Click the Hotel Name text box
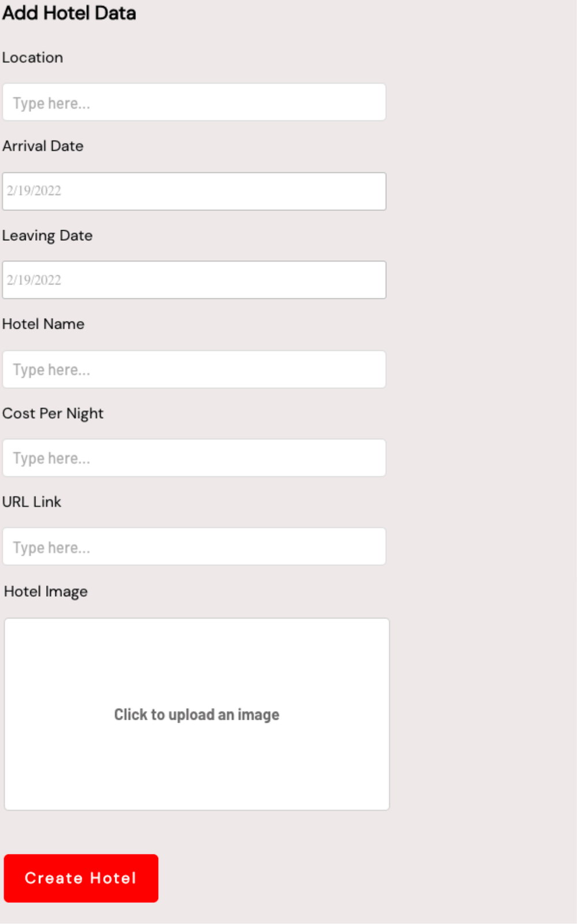 pos(195,369)
